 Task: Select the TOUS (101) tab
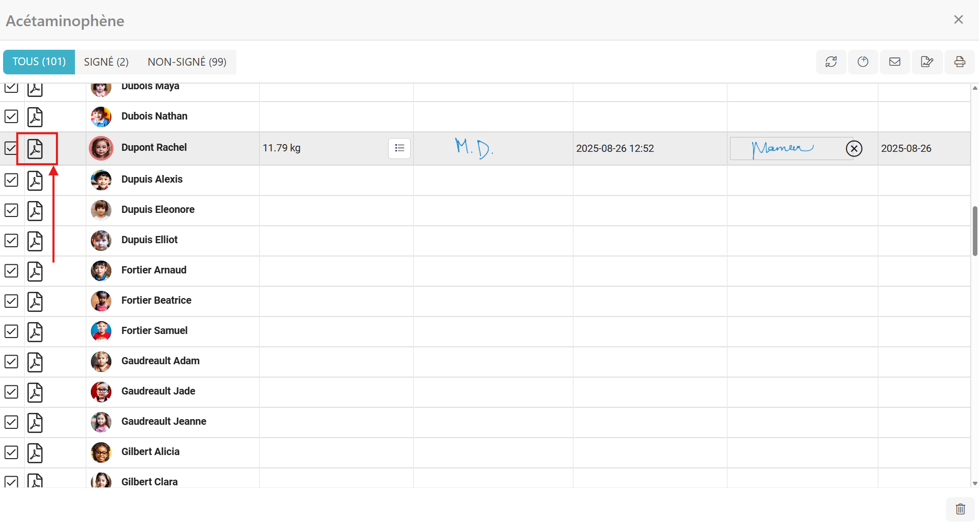(39, 62)
